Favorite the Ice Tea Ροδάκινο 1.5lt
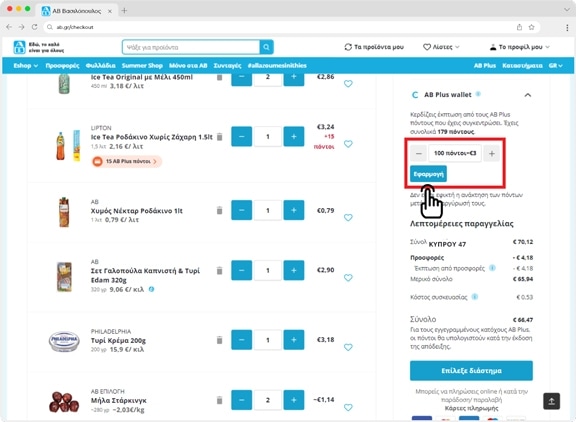This screenshot has width=576, height=422. point(348,144)
